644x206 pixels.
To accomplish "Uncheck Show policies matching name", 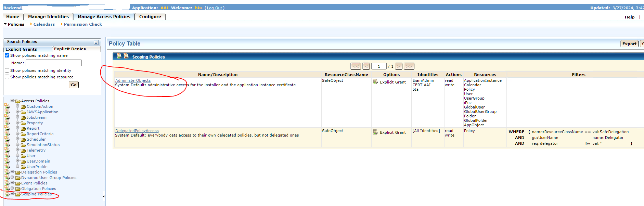I will 7,55.
